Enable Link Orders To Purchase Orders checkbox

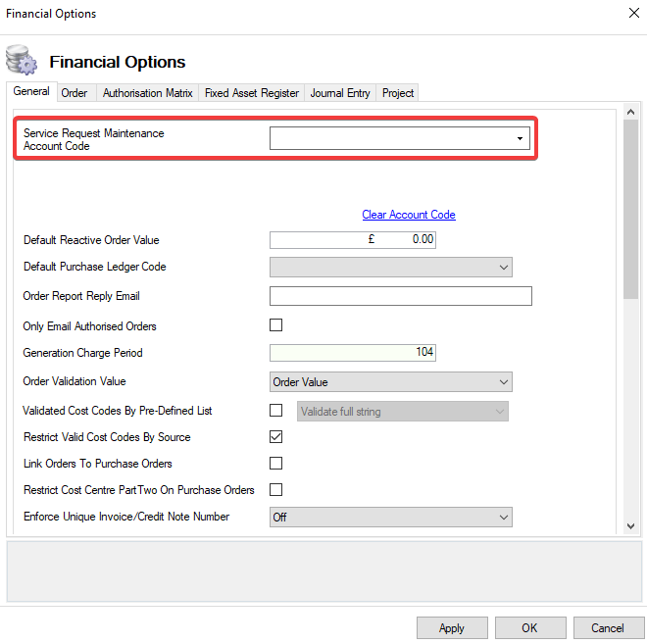click(275, 464)
